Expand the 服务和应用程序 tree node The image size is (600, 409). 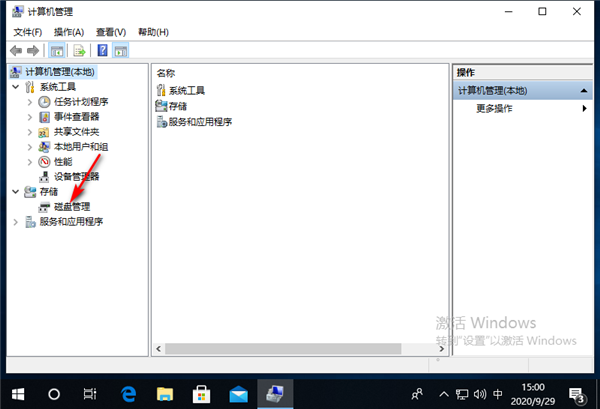(16, 222)
